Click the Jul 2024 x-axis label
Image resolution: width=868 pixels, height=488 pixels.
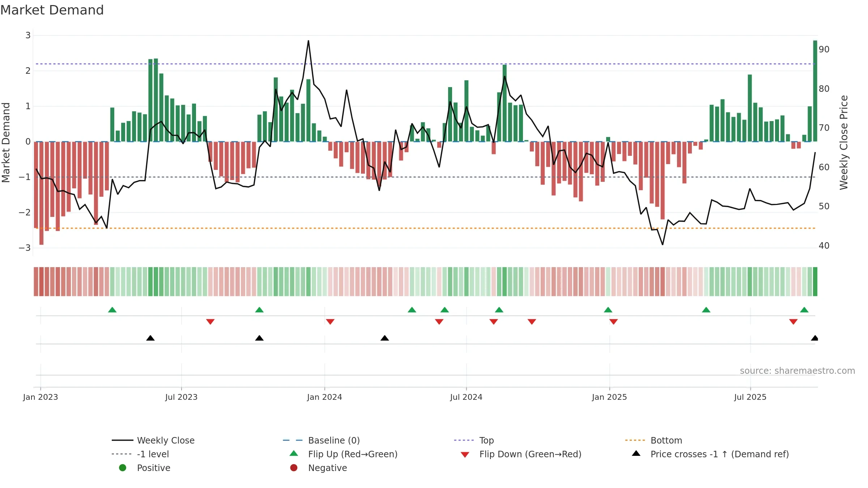point(466,397)
